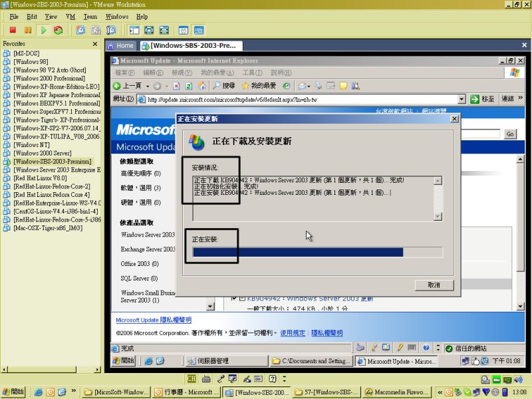Click the Search (搜尋) toolbar button
The image size is (532, 399).
click(223, 86)
